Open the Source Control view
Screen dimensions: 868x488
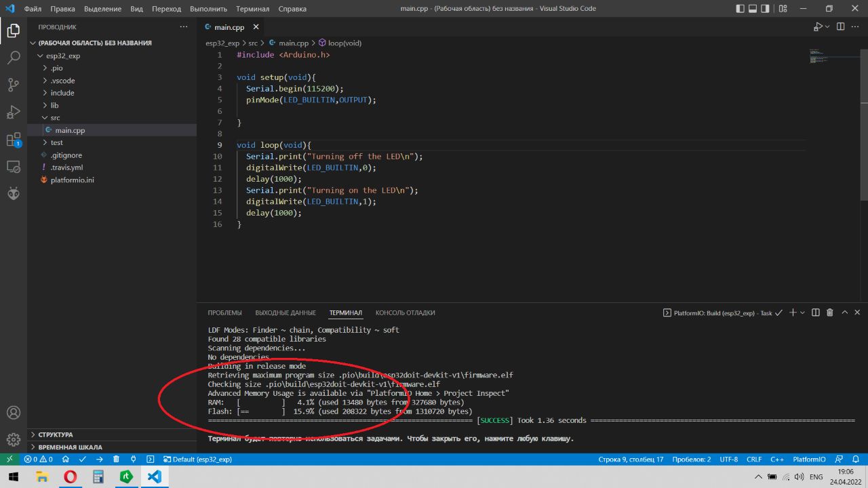point(14,85)
